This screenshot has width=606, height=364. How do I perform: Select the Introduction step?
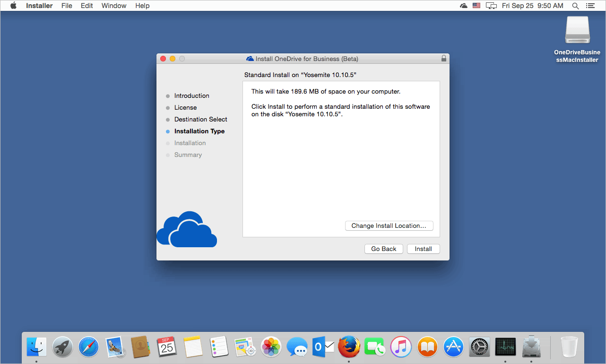(x=191, y=95)
